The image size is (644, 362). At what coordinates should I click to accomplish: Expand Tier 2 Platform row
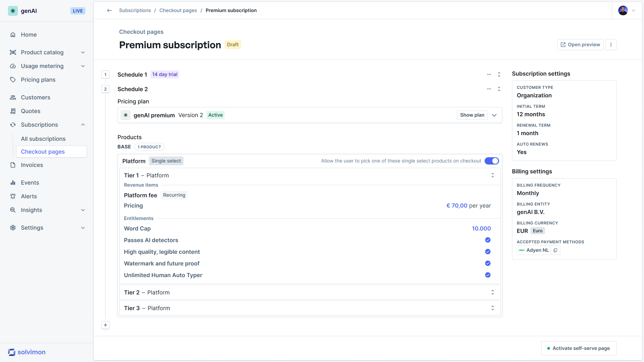(x=493, y=292)
